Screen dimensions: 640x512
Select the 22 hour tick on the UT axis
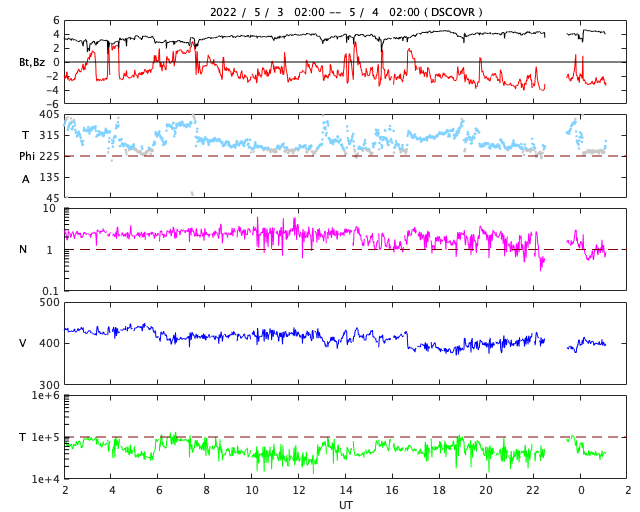pyautogui.click(x=533, y=490)
